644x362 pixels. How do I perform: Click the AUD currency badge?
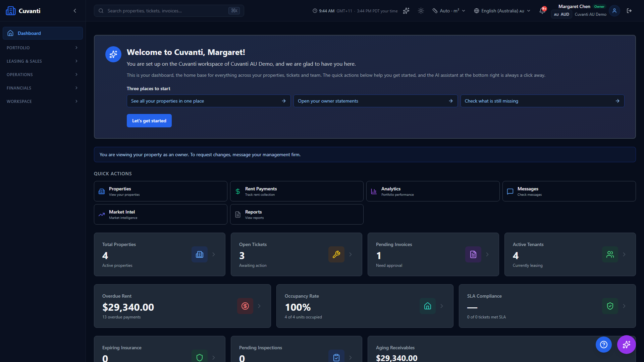(561, 14)
